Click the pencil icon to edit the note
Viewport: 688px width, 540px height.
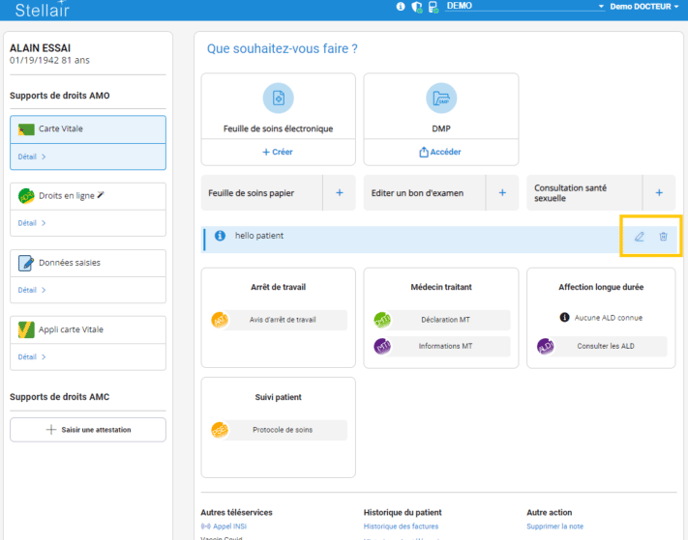640,237
